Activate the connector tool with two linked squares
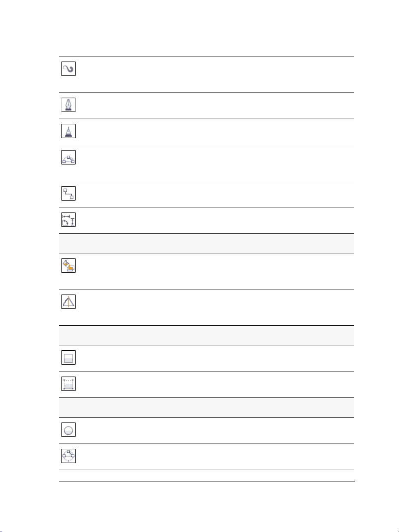399x532 pixels. coord(68,193)
